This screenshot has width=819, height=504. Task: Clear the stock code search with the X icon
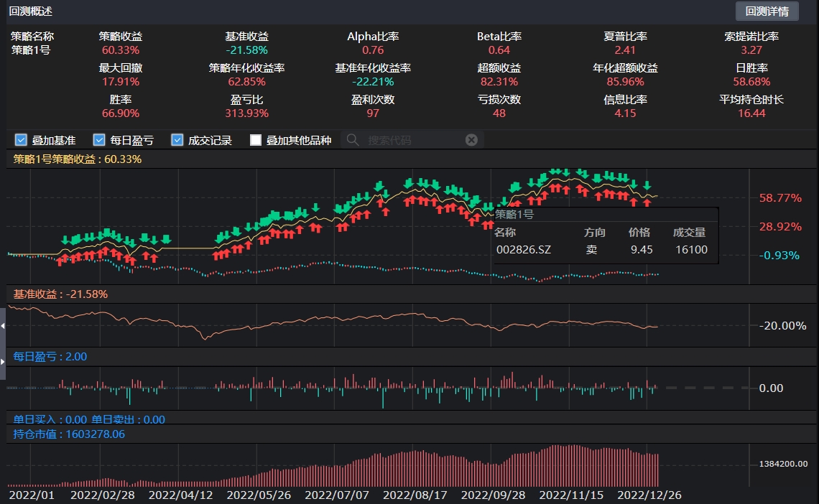[x=472, y=140]
